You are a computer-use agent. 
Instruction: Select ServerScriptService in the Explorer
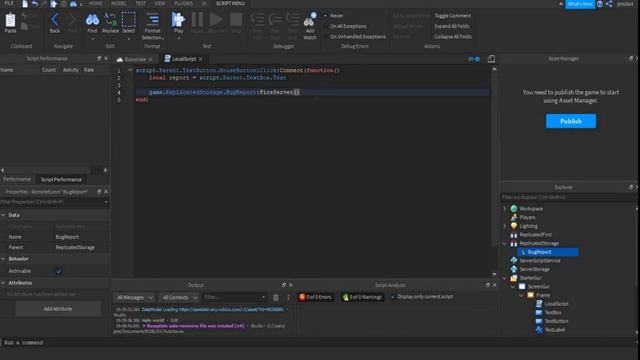pos(540,260)
